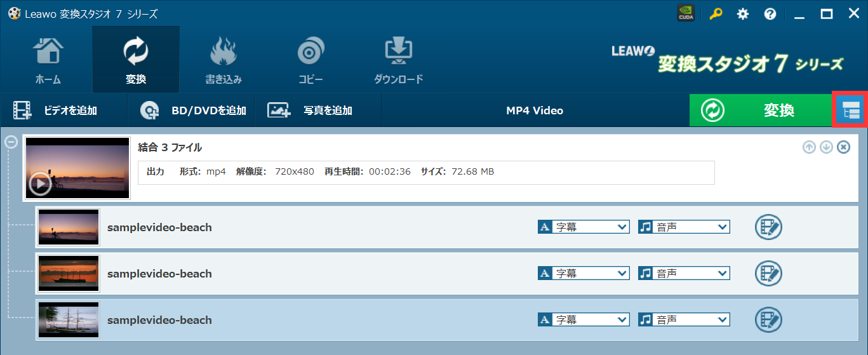Click the 720x480 resolution value
868x355 pixels.
295,171
